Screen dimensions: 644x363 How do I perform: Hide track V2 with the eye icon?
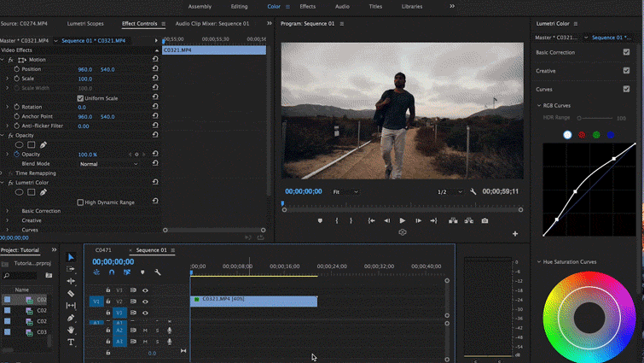point(145,302)
